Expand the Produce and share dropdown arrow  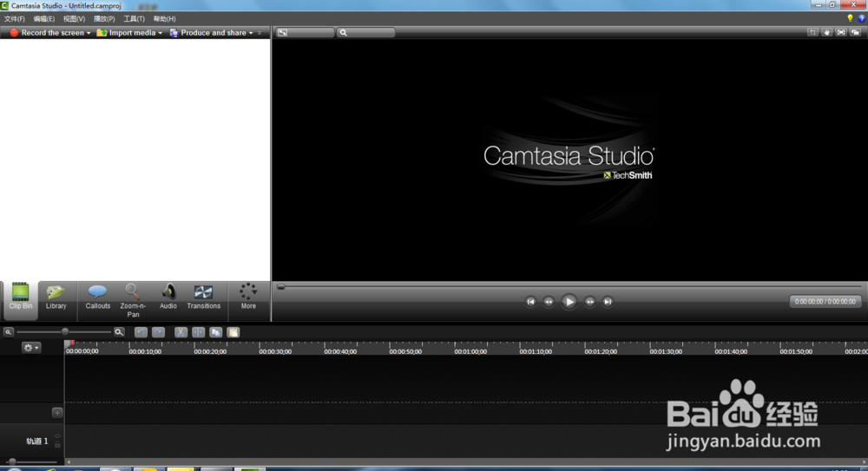coord(251,33)
